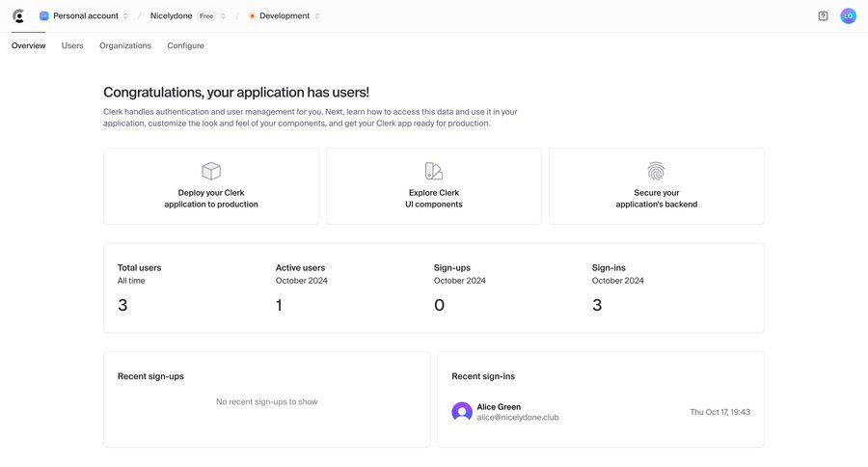Click the Thu Oct 17, 19:43 timestamp

click(x=719, y=412)
